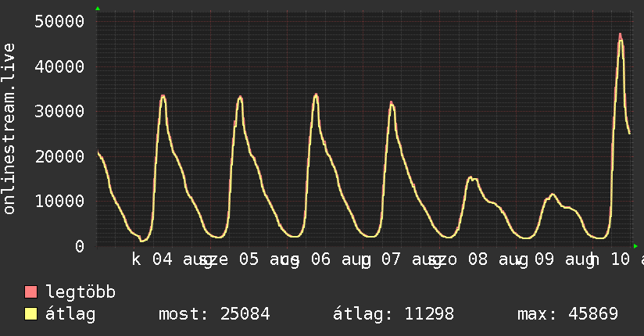Click the 10000 y-axis label
The image size is (644, 336).
tap(59, 202)
